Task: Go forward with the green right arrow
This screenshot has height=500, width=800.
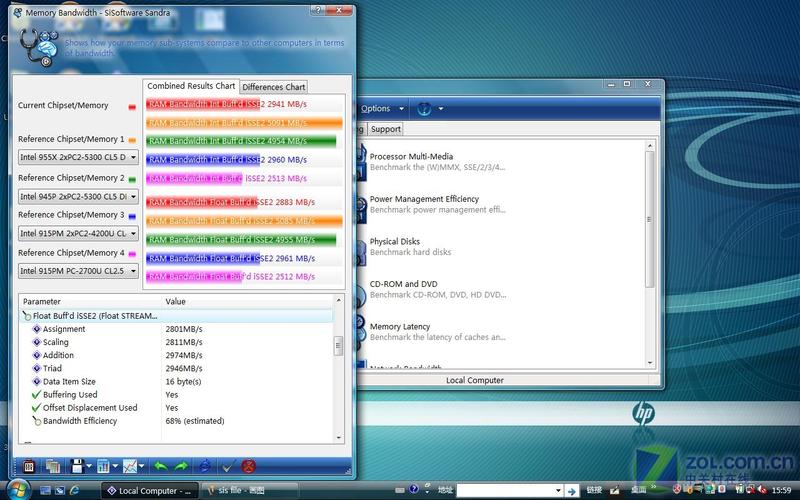Action: [181, 466]
